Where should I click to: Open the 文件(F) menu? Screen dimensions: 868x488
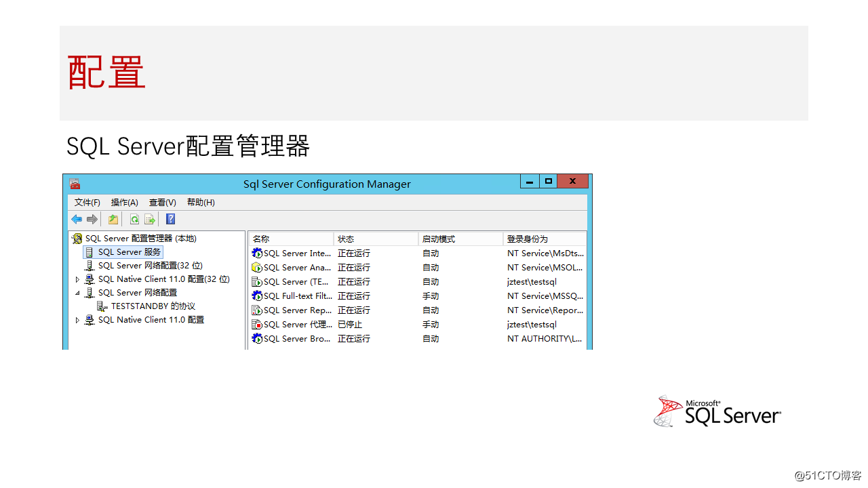(87, 203)
